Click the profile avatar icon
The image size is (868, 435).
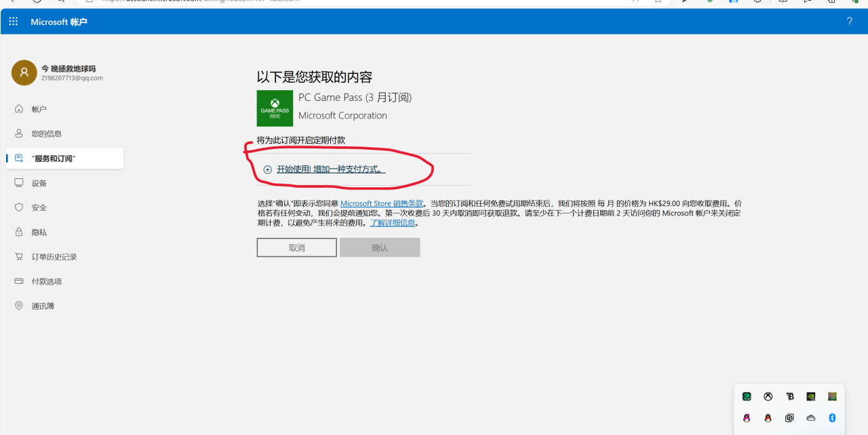tap(24, 72)
